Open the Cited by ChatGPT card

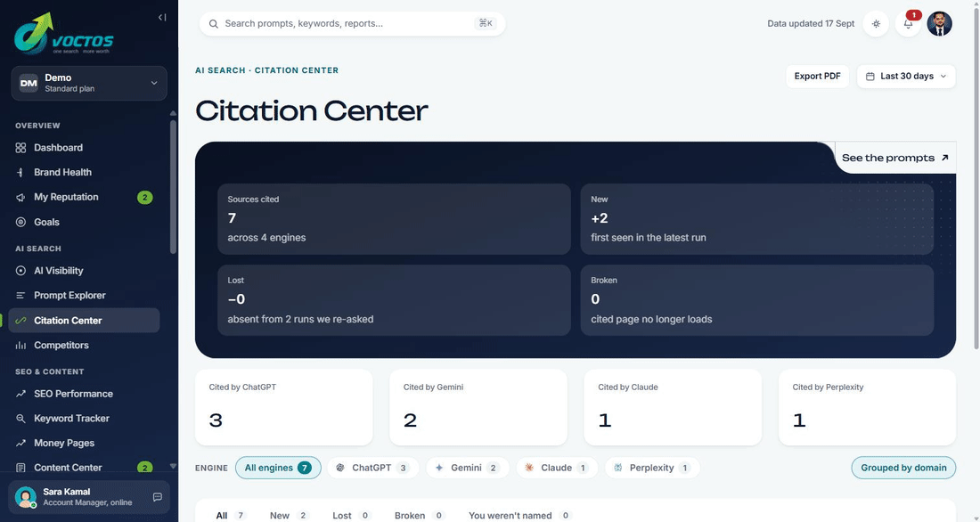283,407
